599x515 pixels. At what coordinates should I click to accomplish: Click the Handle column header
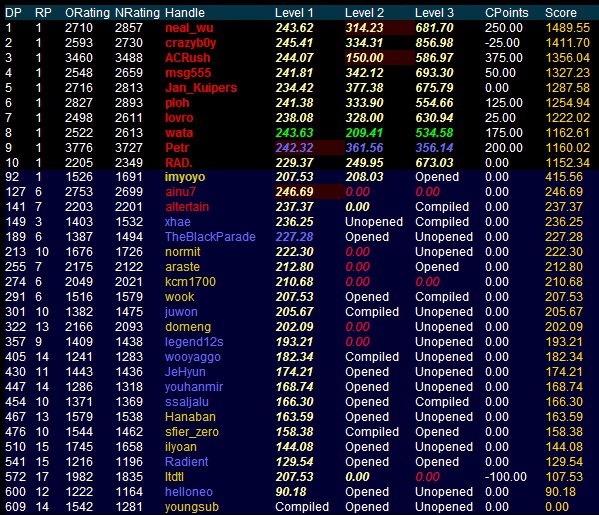coord(185,13)
